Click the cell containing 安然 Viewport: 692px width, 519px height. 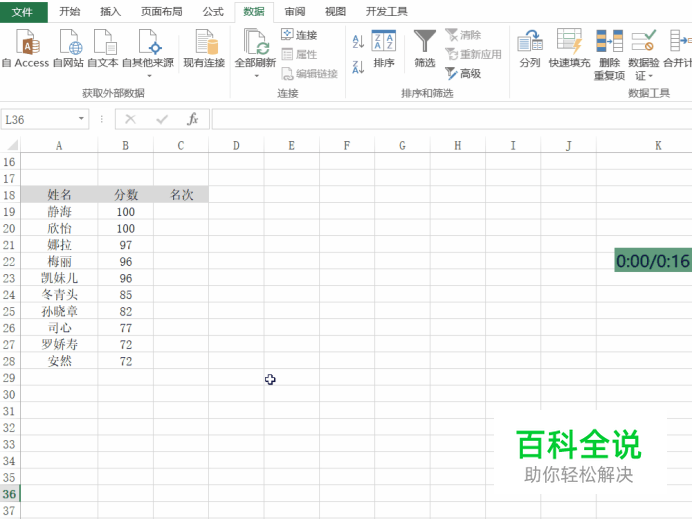click(x=59, y=361)
